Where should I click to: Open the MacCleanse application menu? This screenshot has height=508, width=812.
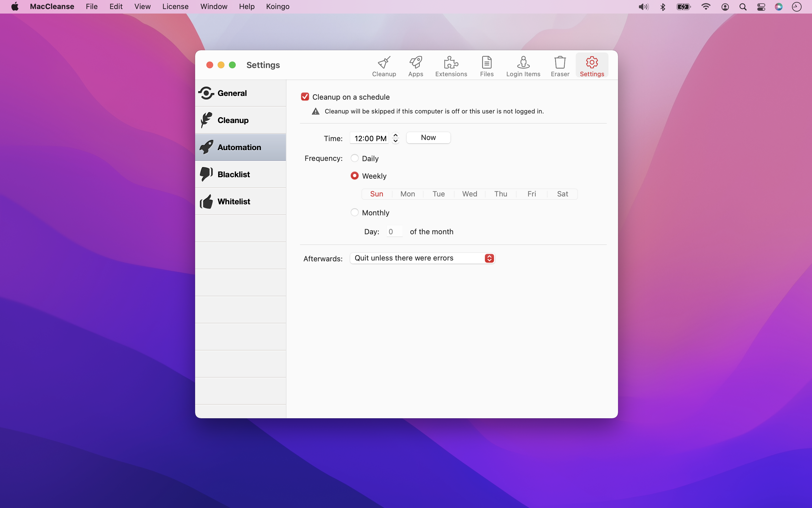coord(52,7)
